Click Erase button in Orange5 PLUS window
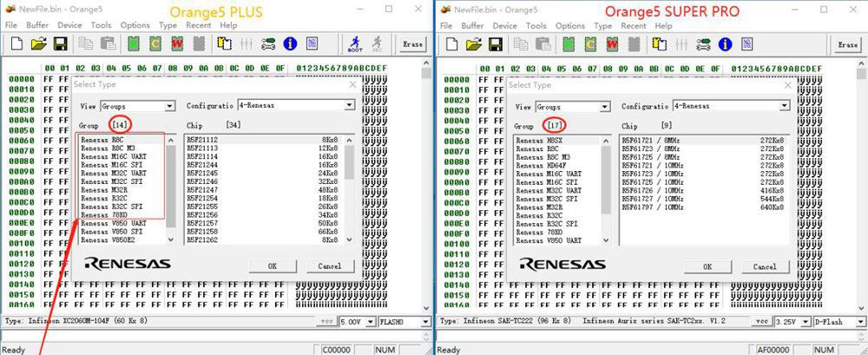Screen dimensions: 868x355 point(412,43)
